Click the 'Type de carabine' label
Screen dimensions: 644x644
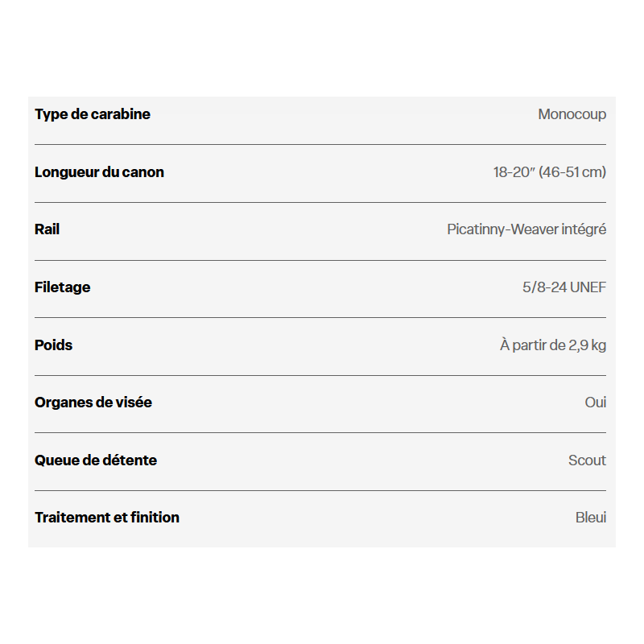point(93,114)
